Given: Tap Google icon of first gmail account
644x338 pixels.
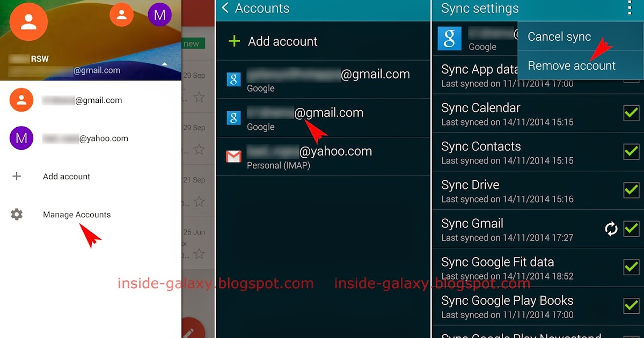Looking at the screenshot, I should coord(233,79).
